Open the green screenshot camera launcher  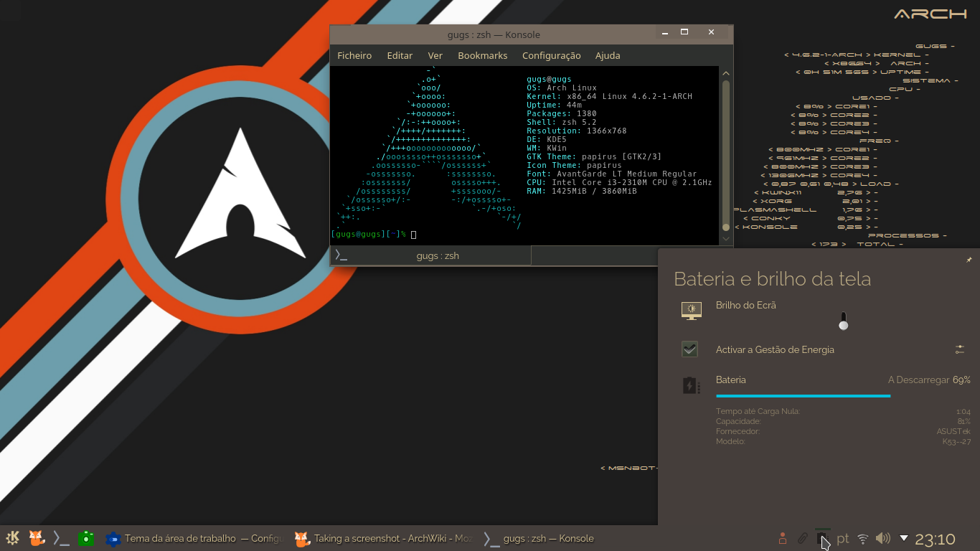pyautogui.click(x=87, y=538)
